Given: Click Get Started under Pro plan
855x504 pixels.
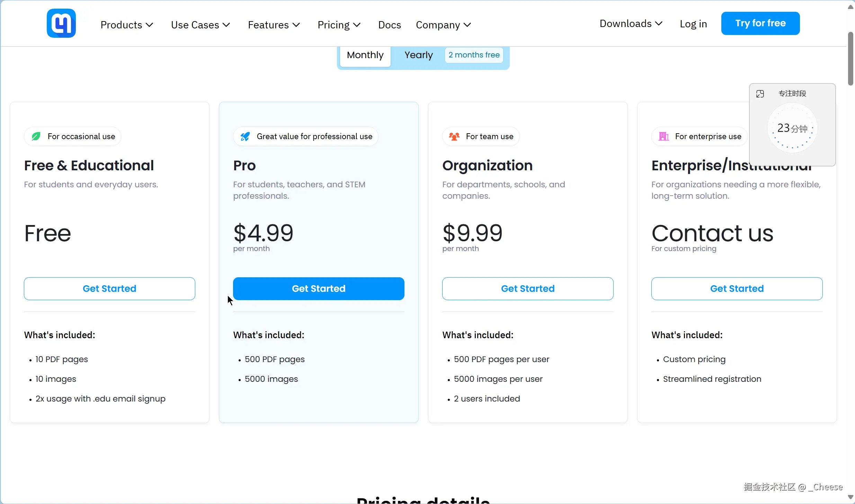Looking at the screenshot, I should point(319,289).
